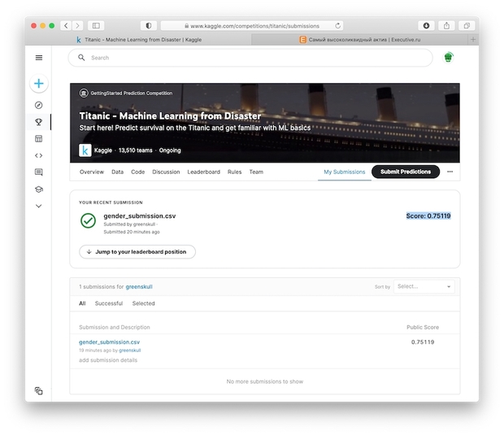Open Code brackets icon in sidebar
The width and height of the screenshot is (504, 435).
38,155
